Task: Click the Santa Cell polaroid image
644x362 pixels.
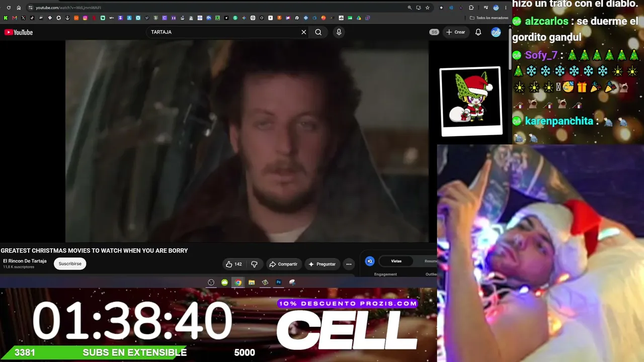Action: [x=471, y=101]
